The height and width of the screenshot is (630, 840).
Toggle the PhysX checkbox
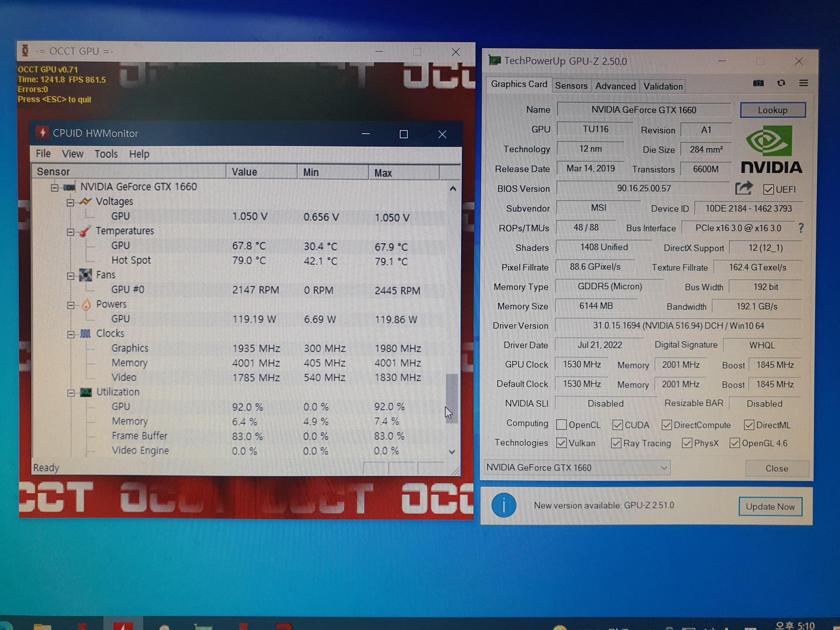[x=687, y=443]
